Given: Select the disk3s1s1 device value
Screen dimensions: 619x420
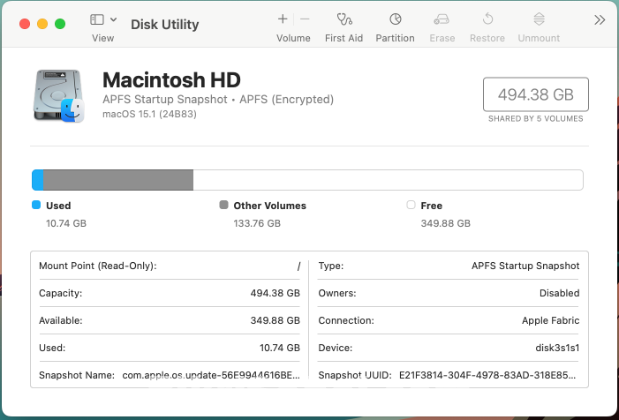Looking at the screenshot, I should 557,348.
